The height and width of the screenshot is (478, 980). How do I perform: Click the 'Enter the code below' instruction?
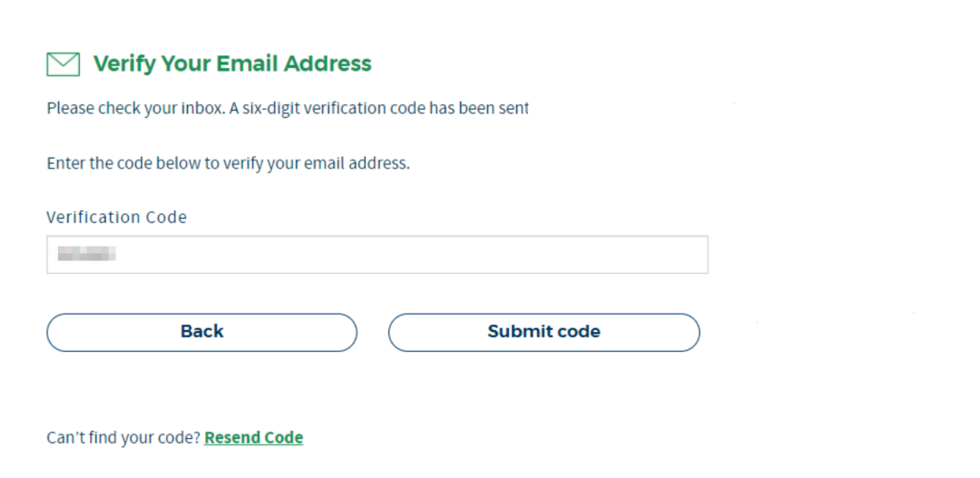[x=228, y=165]
